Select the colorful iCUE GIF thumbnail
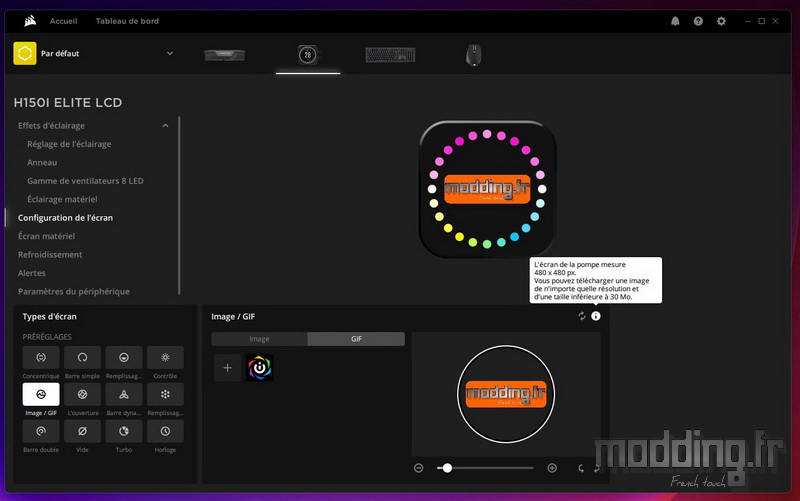 [x=260, y=368]
